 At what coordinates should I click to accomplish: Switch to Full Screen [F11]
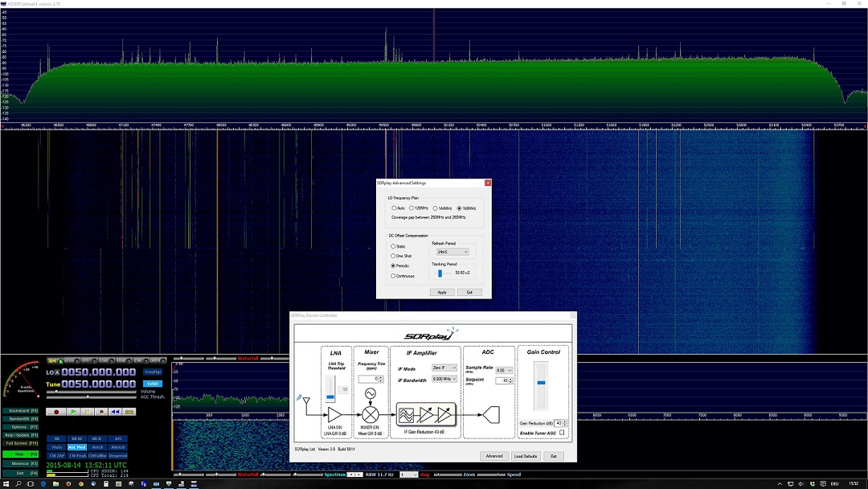tap(21, 444)
